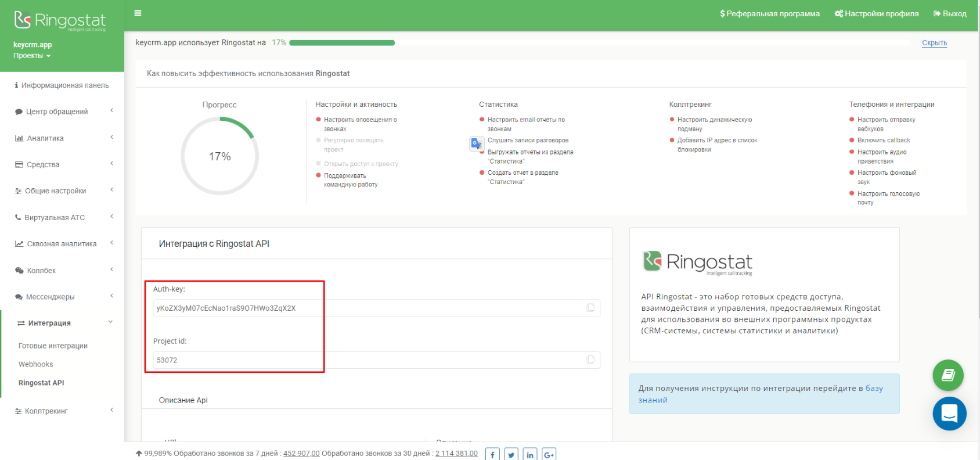Click Настроить оповещения о звонках task

tap(360, 124)
